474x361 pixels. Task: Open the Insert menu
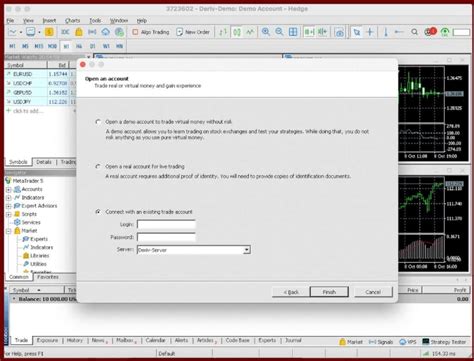[49, 21]
